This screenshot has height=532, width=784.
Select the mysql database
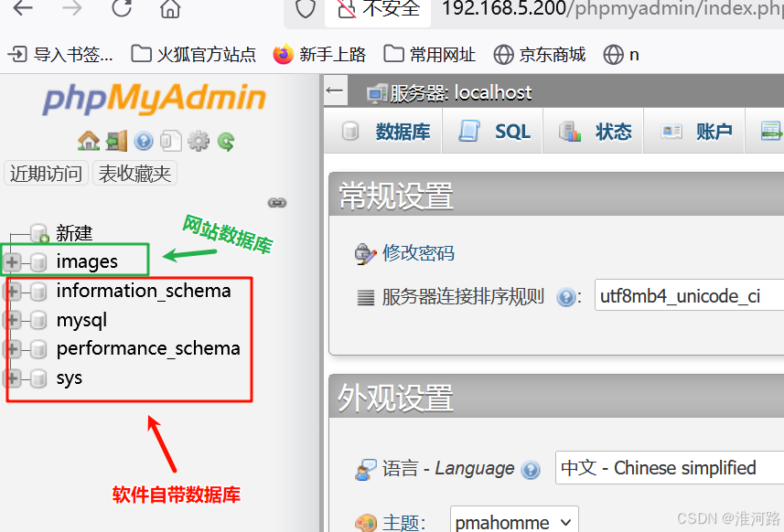tap(81, 320)
